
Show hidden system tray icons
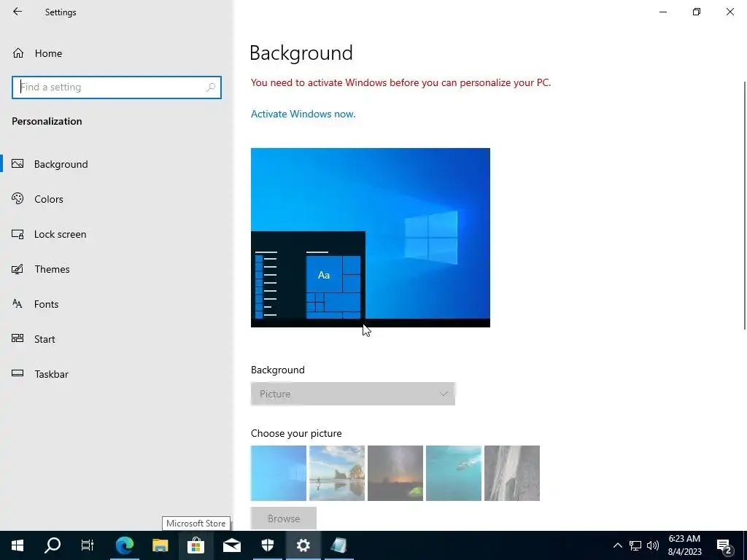(x=617, y=545)
